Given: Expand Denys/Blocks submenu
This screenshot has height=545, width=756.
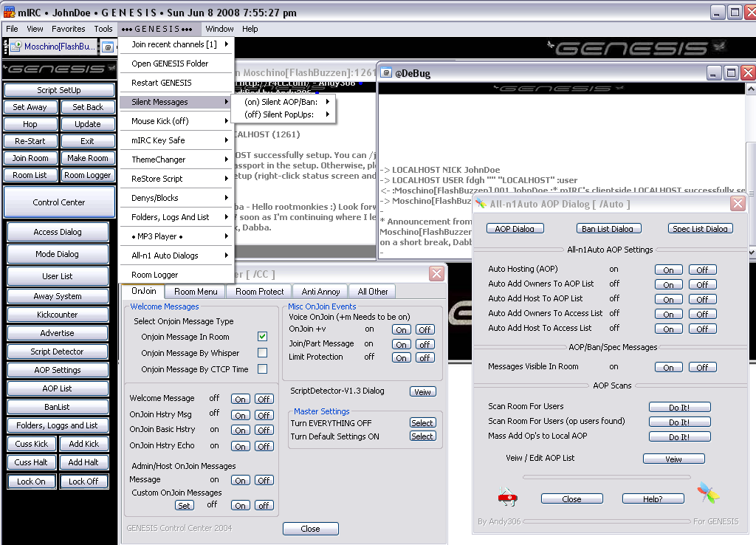Looking at the screenshot, I should (x=176, y=198).
